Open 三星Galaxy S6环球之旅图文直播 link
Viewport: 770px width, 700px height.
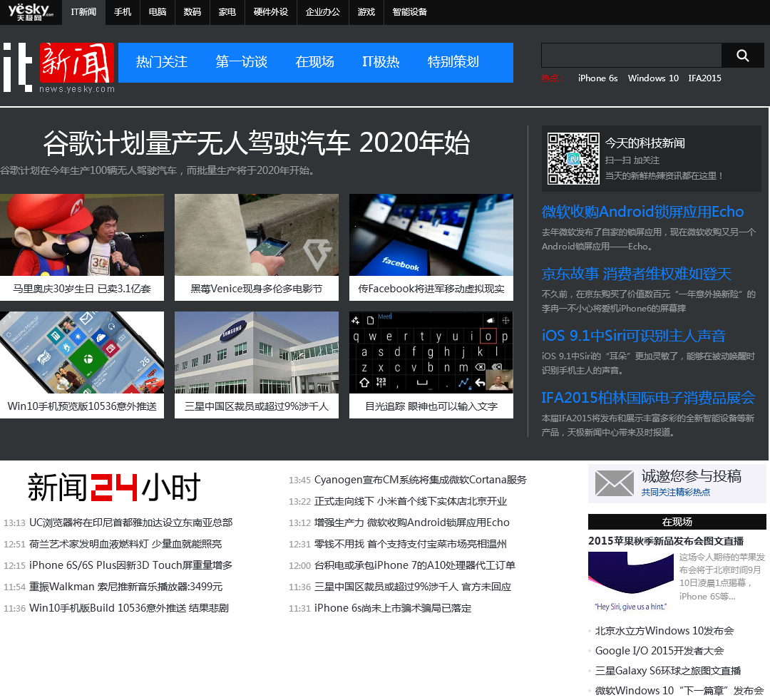pyautogui.click(x=668, y=671)
